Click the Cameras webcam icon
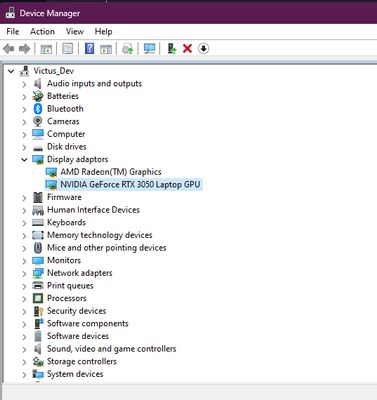This screenshot has height=400, width=377. coord(38,121)
